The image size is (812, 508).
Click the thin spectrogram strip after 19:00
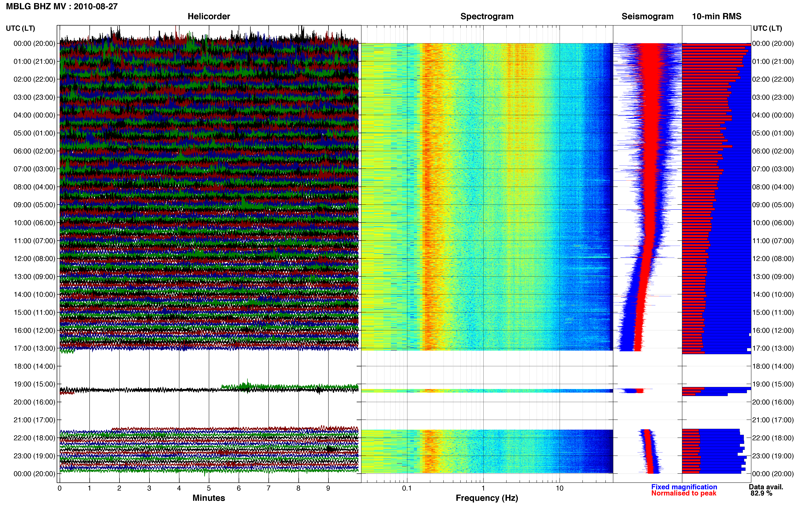[x=487, y=391]
